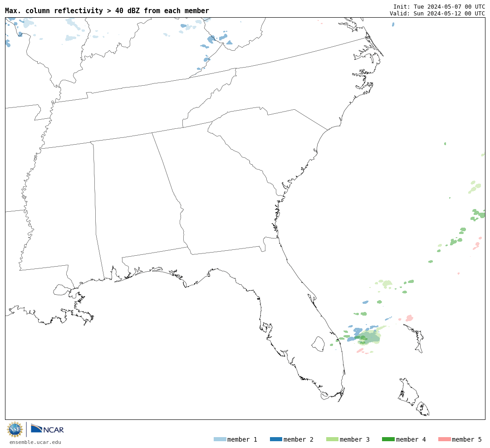Open the ensemble.ucar.edu link text
The image size is (490, 448).
pyautogui.click(x=35, y=442)
